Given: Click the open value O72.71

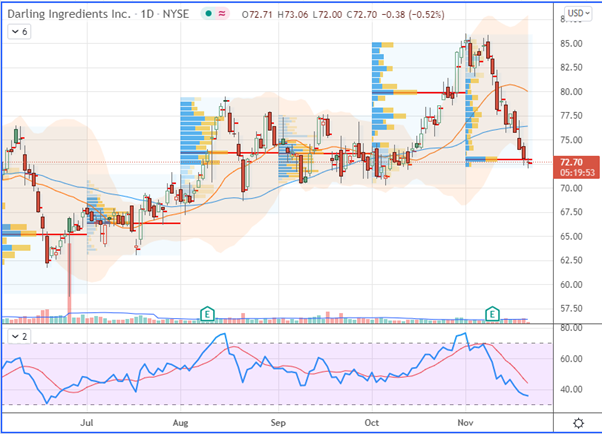Looking at the screenshot, I should (x=257, y=15).
